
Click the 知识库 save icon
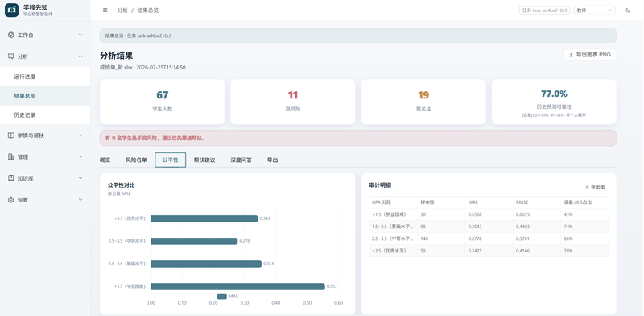tap(11, 178)
